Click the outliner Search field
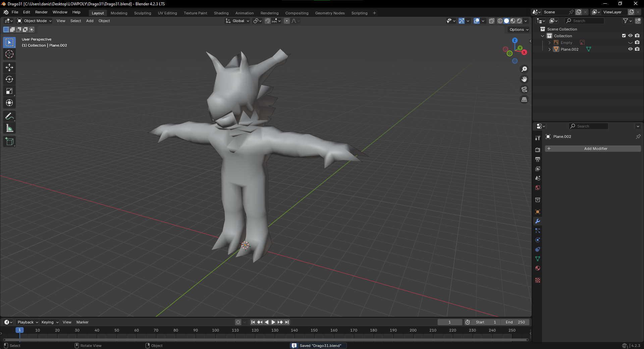 point(584,21)
